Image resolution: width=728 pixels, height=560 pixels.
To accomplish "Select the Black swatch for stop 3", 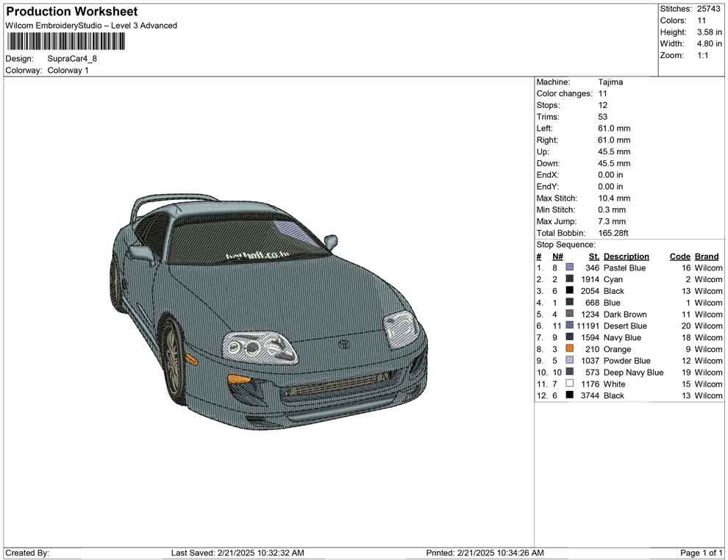I will click(570, 290).
